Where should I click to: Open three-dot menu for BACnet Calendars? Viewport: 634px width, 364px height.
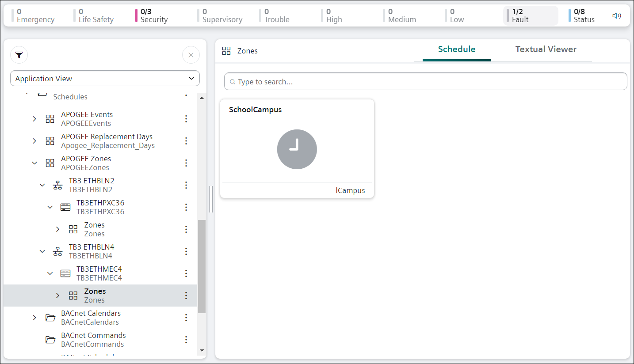pos(186,318)
